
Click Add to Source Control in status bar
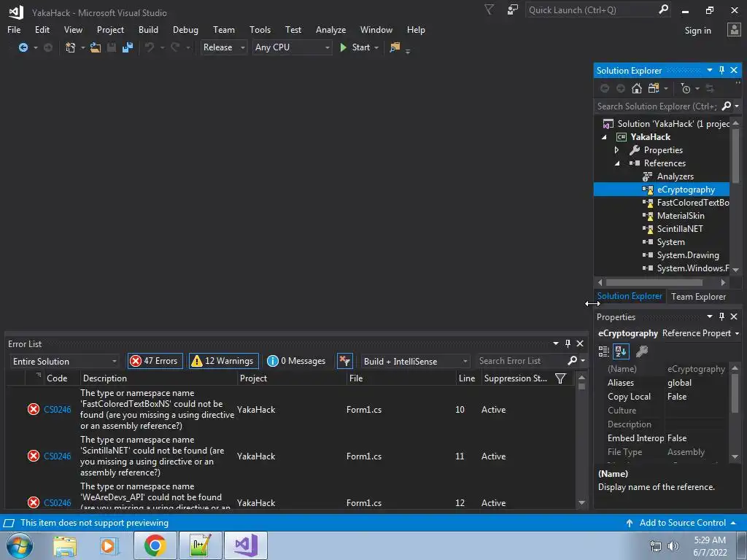pyautogui.click(x=682, y=523)
